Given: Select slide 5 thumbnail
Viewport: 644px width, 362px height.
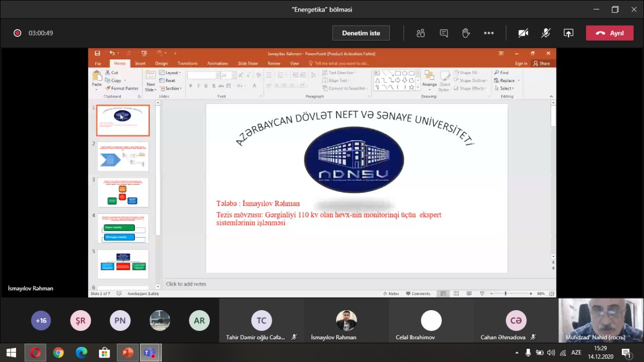Looking at the screenshot, I should 123,264.
